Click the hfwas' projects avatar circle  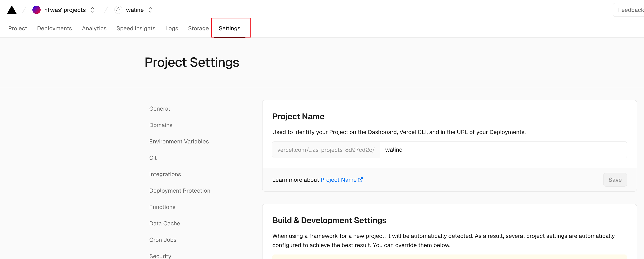[x=37, y=10]
